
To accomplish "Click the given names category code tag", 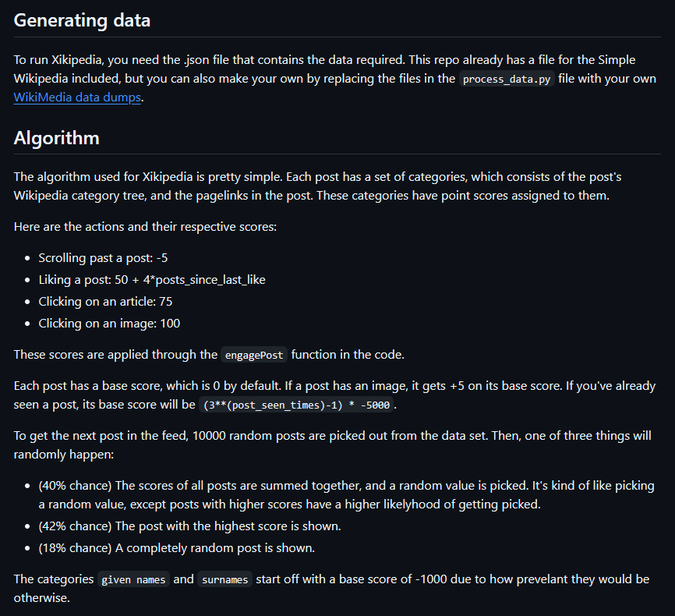I will click(133, 580).
